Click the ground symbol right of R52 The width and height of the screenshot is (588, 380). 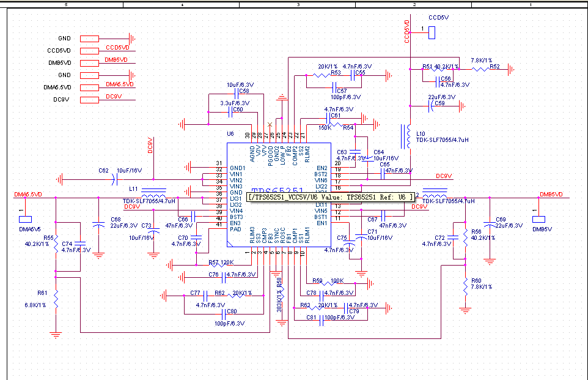pos(511,69)
